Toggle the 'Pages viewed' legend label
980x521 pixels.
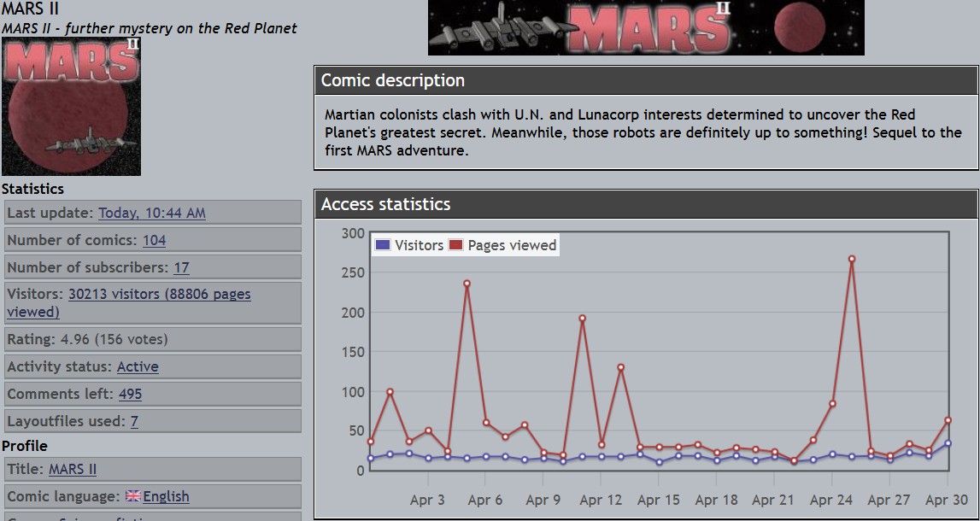(x=512, y=245)
